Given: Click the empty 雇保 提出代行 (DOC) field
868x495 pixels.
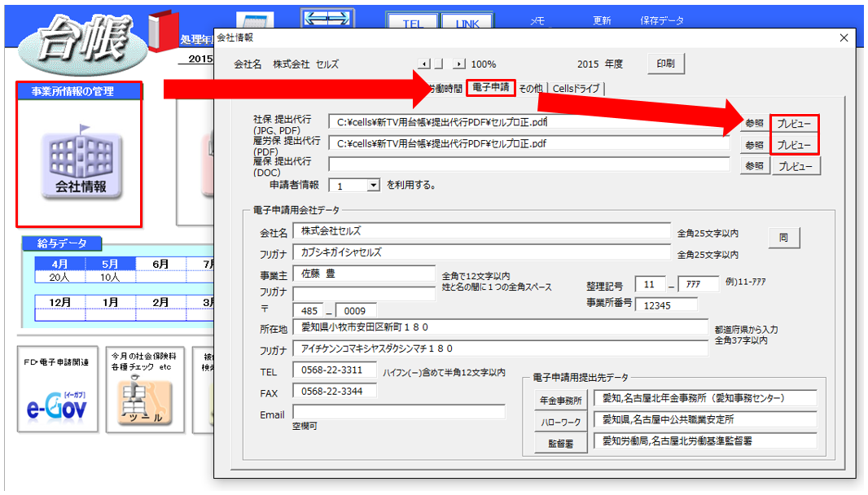Looking at the screenshot, I should [x=529, y=164].
